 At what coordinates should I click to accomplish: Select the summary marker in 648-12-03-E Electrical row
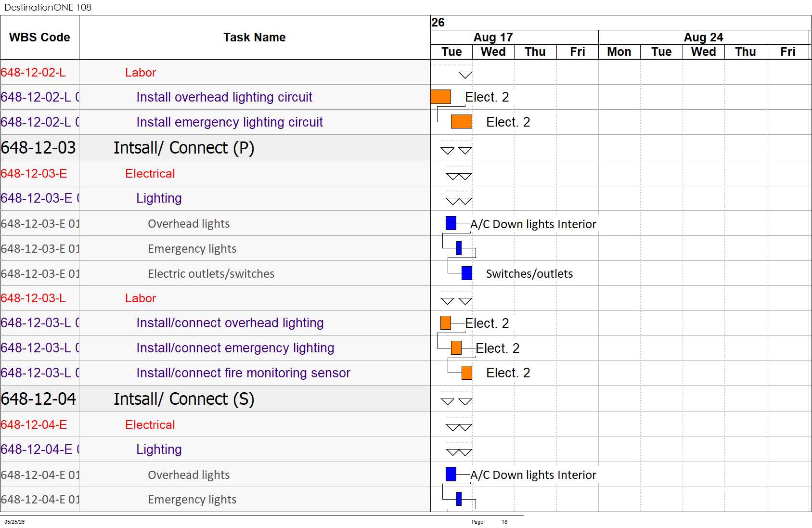pyautogui.click(x=459, y=176)
